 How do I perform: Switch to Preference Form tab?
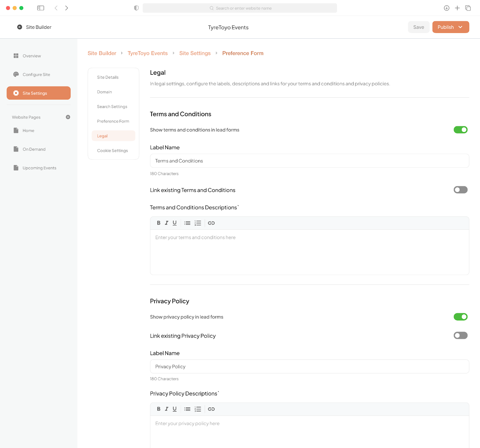click(113, 121)
